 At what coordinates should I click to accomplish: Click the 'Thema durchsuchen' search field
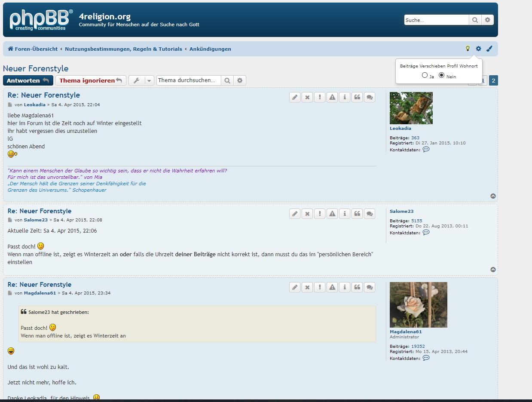[x=189, y=80]
